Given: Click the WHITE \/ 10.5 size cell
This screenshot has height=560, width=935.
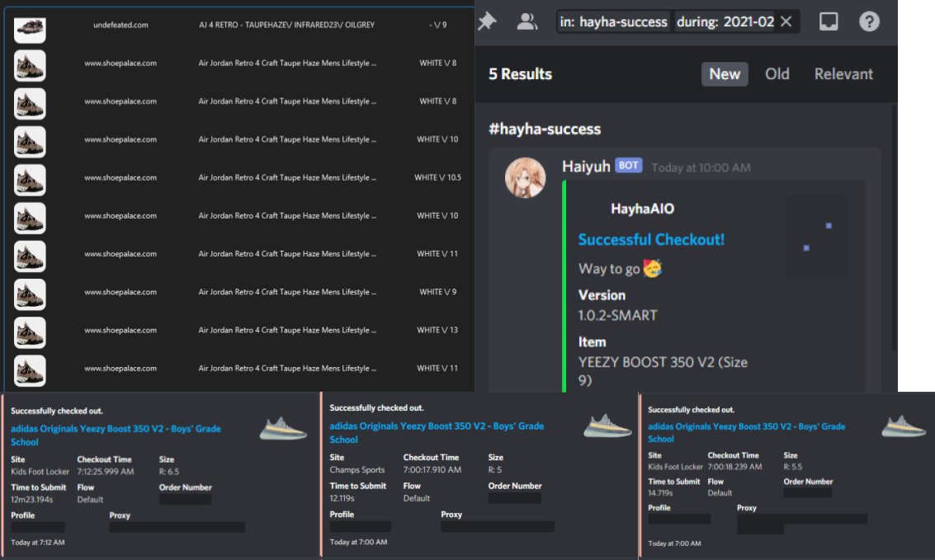Looking at the screenshot, I should pyautogui.click(x=437, y=177).
